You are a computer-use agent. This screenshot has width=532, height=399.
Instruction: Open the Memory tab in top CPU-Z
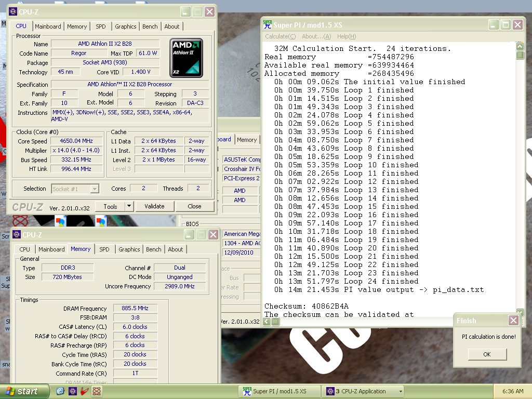(77, 26)
